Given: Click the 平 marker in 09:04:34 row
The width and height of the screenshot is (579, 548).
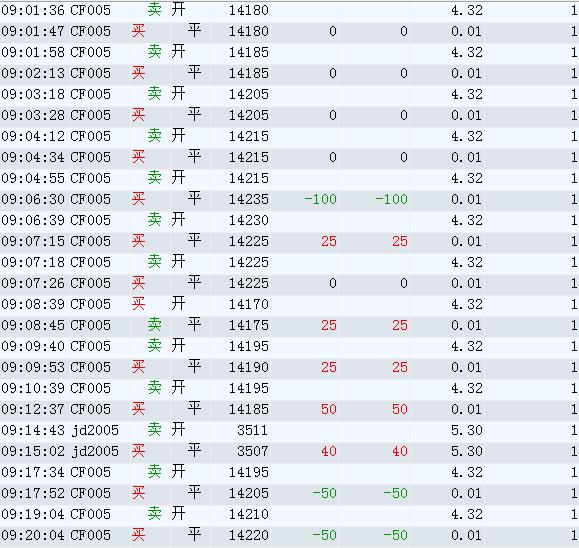Looking at the screenshot, I should coord(194,157).
